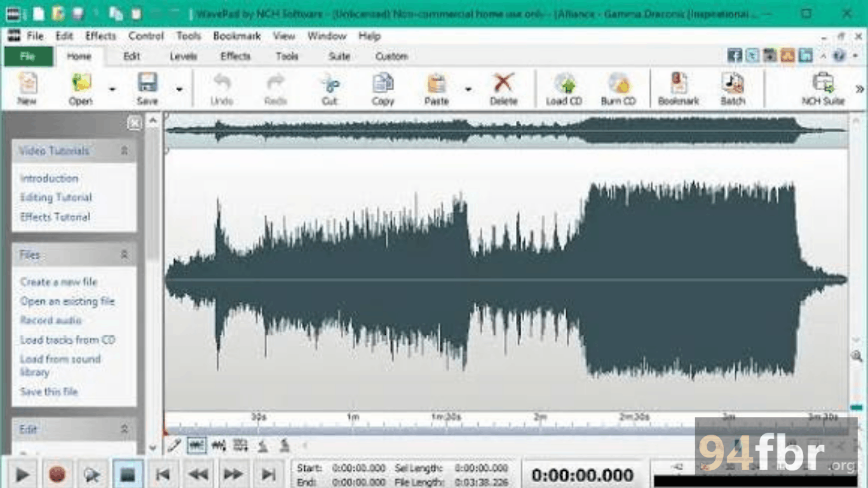Jump to start with the Go-to-start button
Screen dimensions: 868x488
click(x=163, y=474)
